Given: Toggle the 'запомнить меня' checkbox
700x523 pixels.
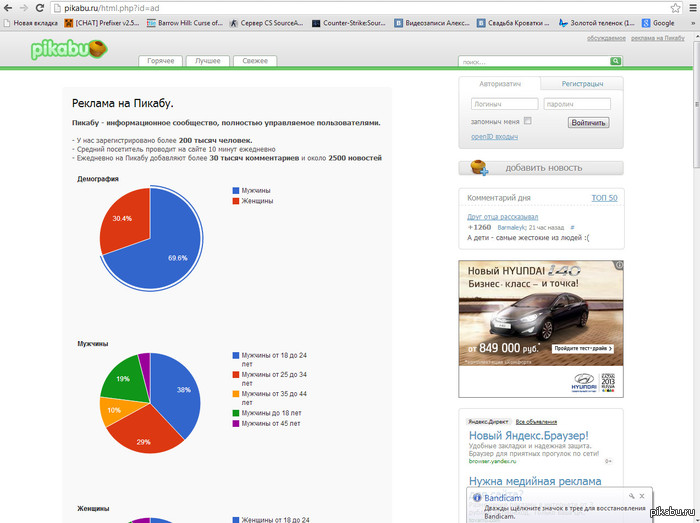Looking at the screenshot, I should pos(528,121).
